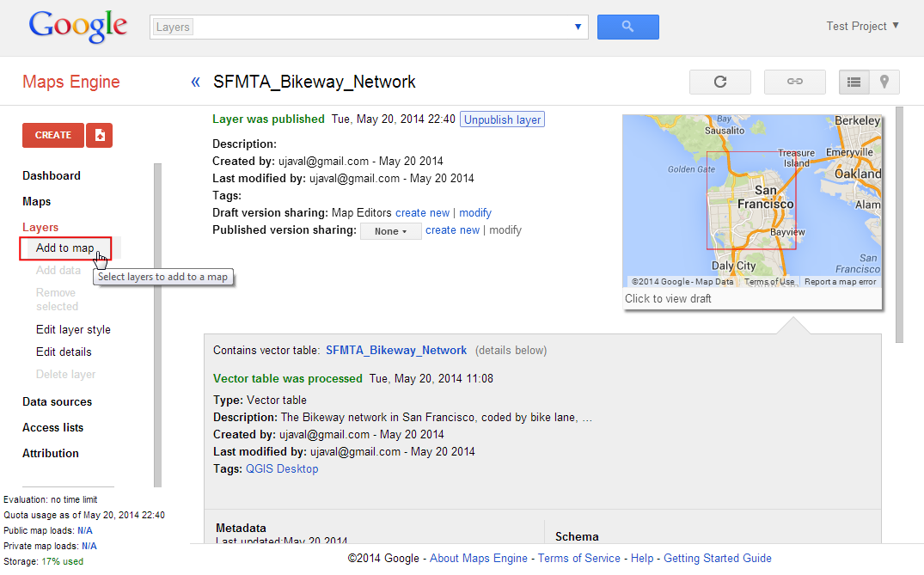This screenshot has width=924, height=575.
Task: Click the blue search magnifier button
Action: pos(627,27)
